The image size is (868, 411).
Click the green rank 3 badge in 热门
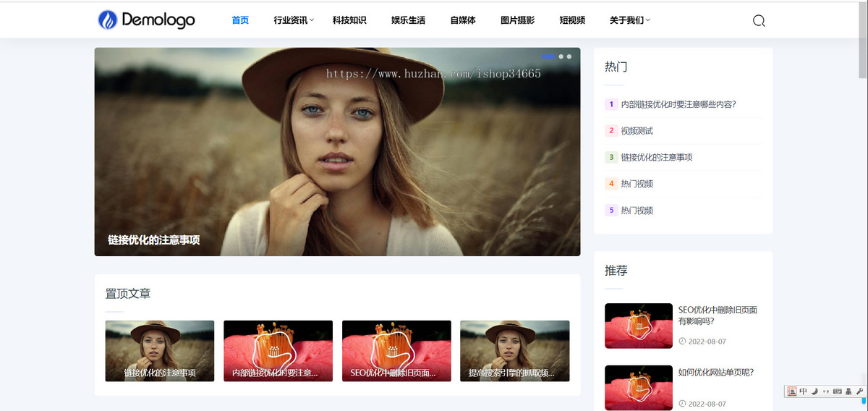pos(611,157)
